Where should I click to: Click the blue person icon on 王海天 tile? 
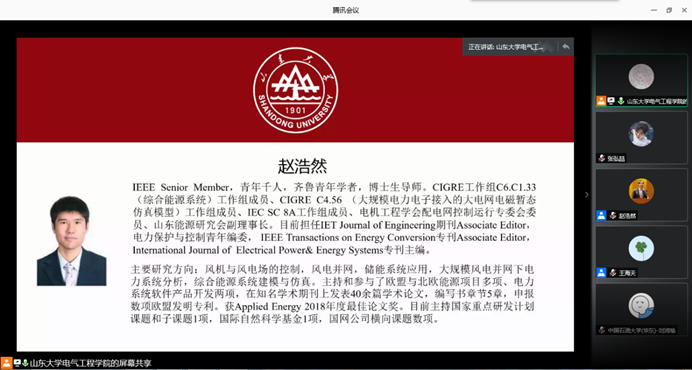pos(601,272)
